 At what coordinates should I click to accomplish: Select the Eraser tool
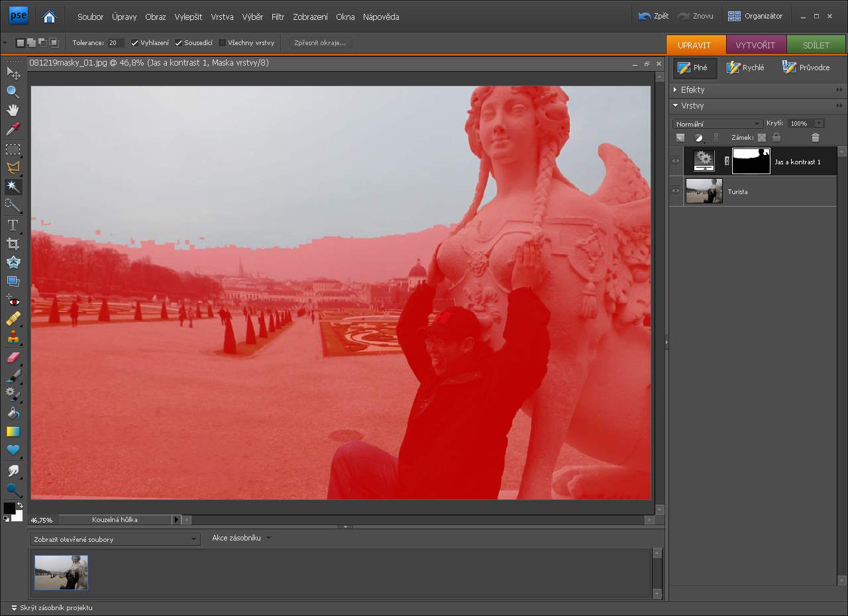(13, 358)
